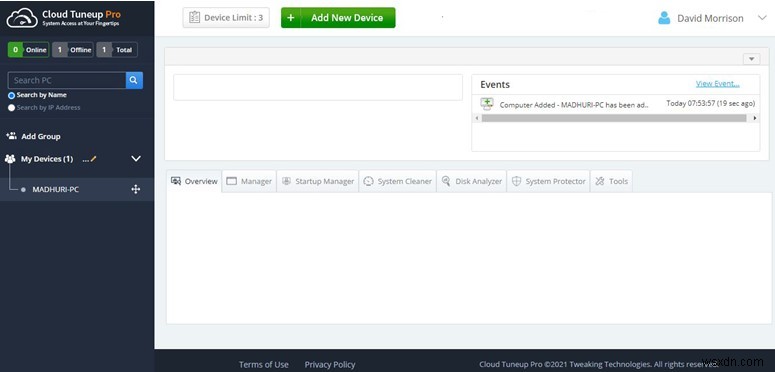Click the status dot beside MADHURI-PC
Viewport: 775px width, 372px height.
pyautogui.click(x=23, y=190)
